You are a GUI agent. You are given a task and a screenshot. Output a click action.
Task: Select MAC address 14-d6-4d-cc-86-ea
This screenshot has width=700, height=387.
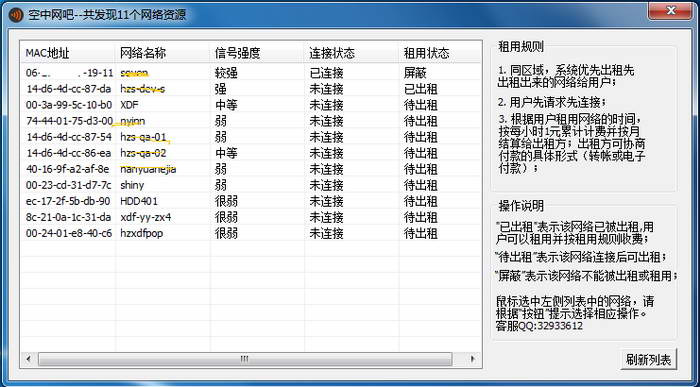(x=68, y=153)
